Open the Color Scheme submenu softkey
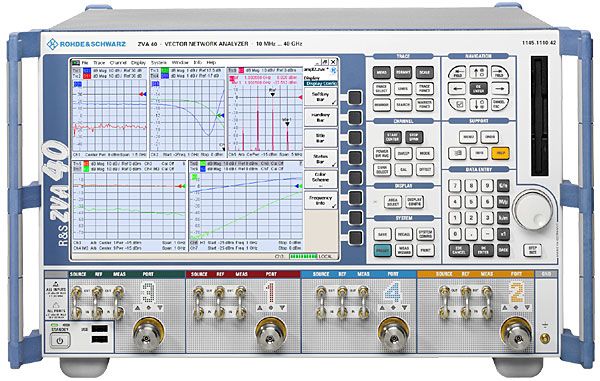 tap(321, 180)
